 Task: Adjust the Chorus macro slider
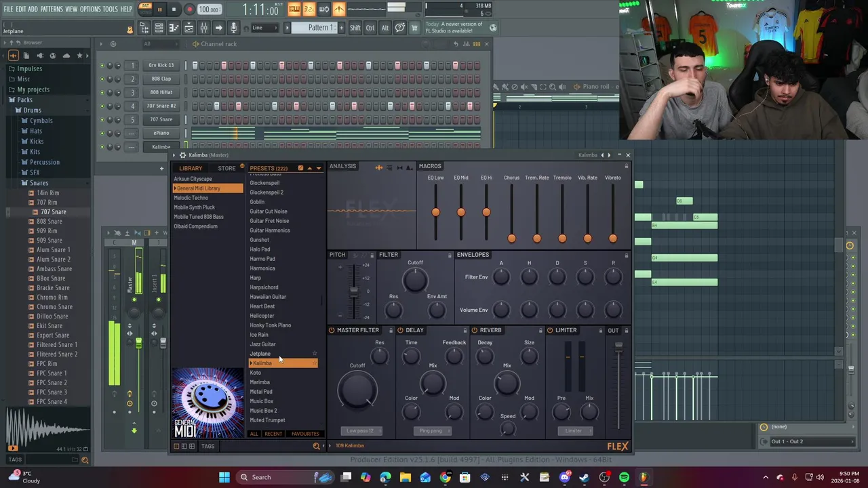pos(511,237)
